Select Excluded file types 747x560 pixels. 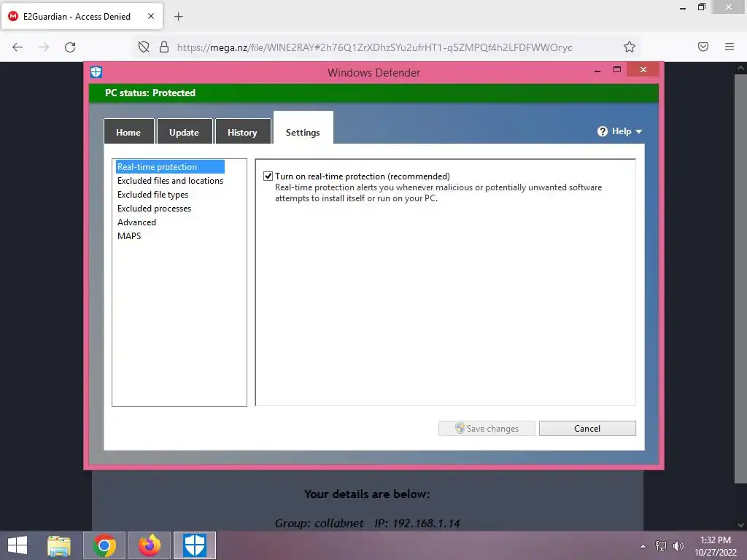(x=152, y=194)
